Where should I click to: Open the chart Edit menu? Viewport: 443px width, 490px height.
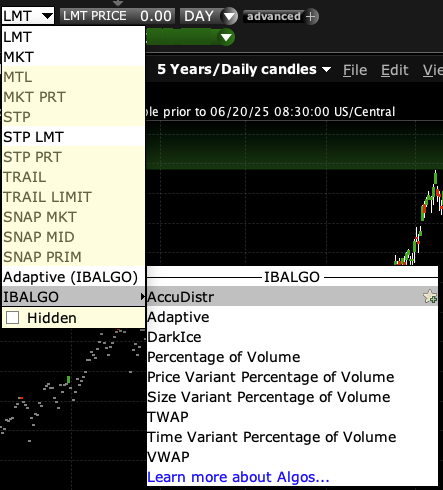[x=395, y=70]
